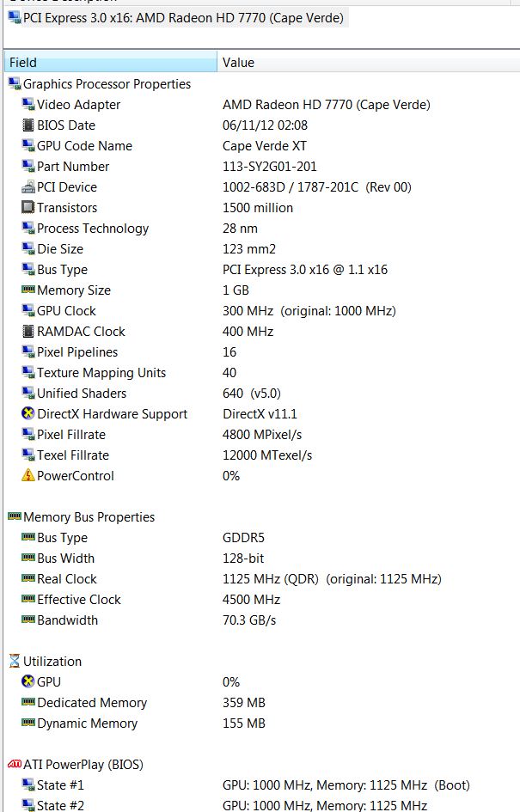Click the Memory Size RAM icon

pyautogui.click(x=28, y=290)
